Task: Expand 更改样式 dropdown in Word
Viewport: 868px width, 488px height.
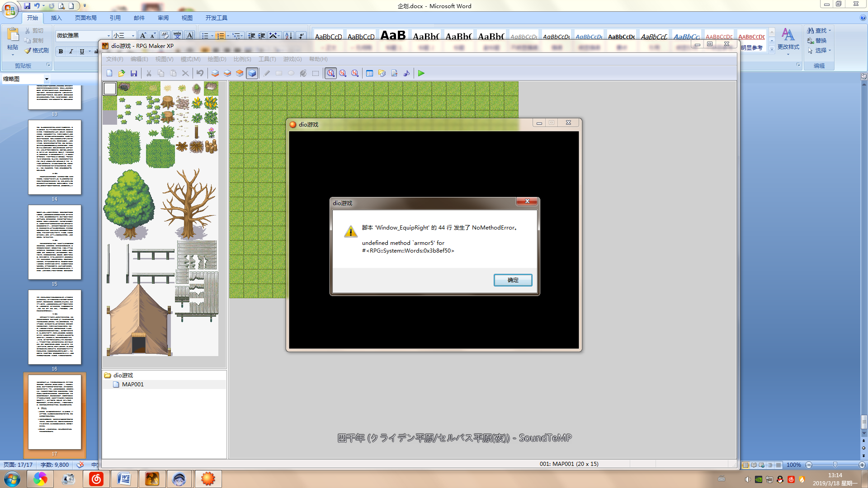Action: point(788,55)
